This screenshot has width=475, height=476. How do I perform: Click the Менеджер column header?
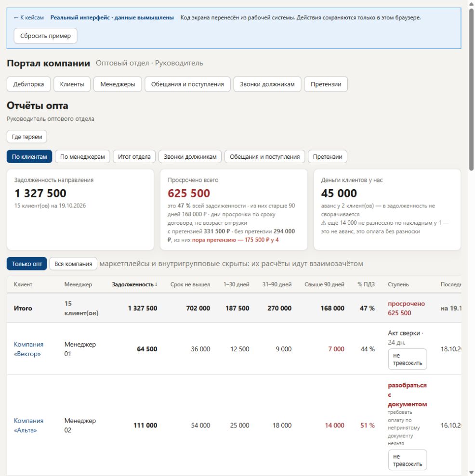click(78, 284)
